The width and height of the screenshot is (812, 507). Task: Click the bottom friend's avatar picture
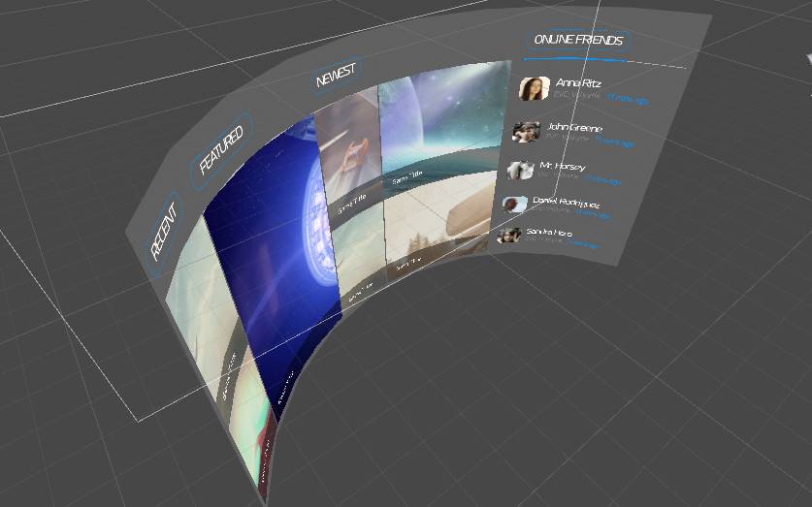tap(508, 236)
